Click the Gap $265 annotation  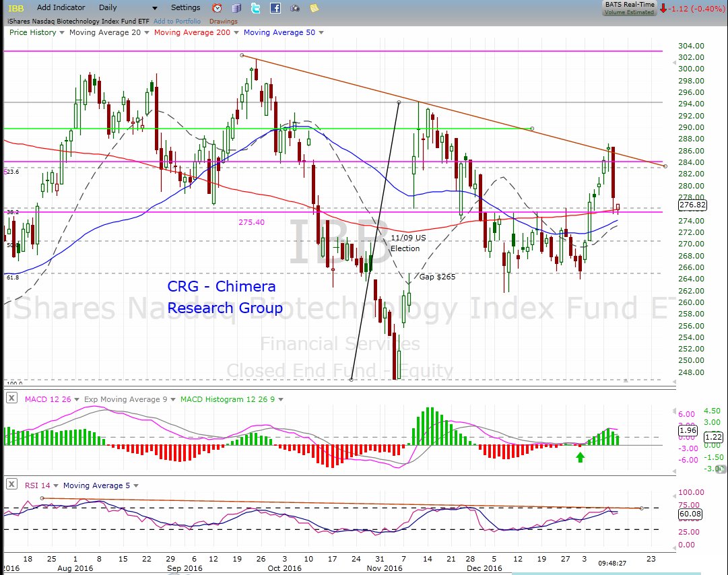437,277
